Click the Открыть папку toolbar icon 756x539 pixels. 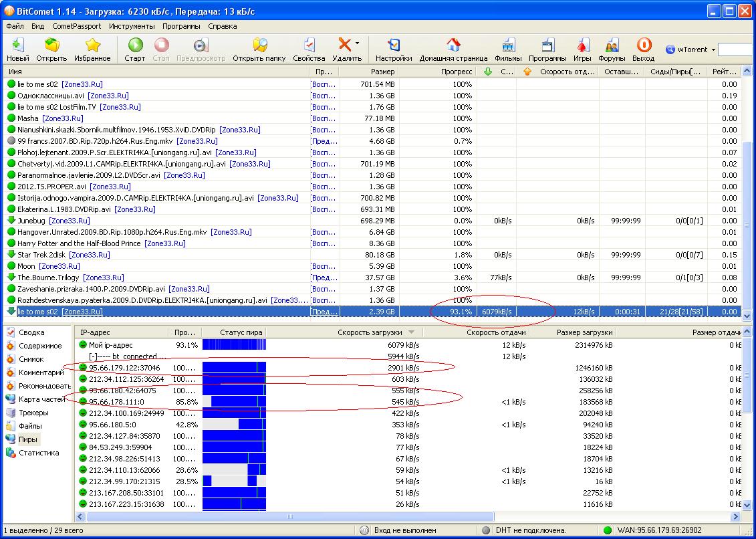(259, 45)
